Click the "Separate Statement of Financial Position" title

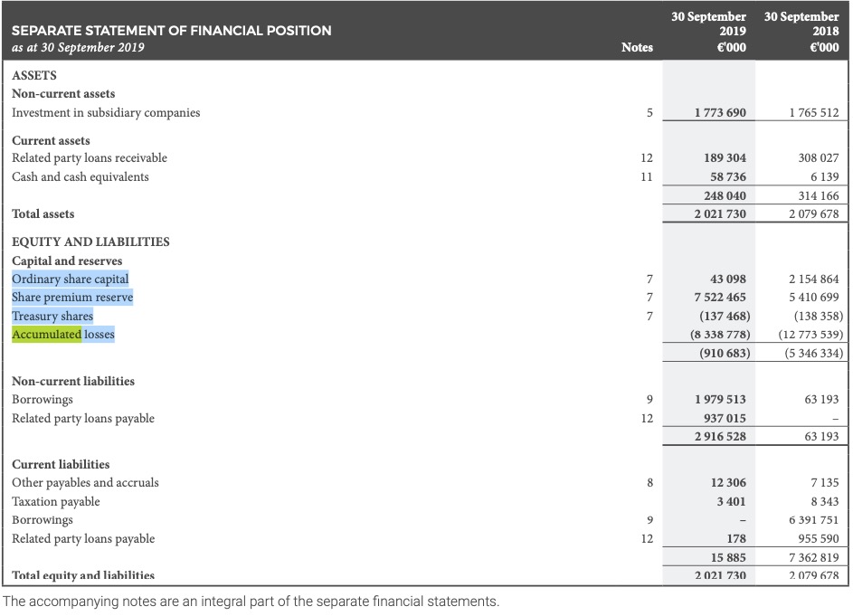172,31
